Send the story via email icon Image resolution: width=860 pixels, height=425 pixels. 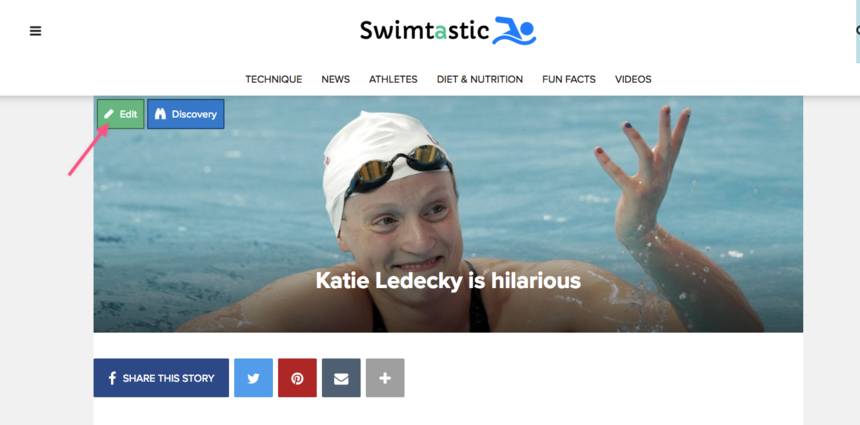[x=341, y=378]
